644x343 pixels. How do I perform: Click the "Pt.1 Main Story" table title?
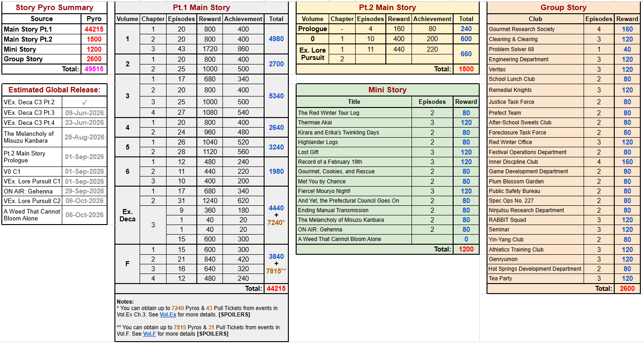coord(201,8)
